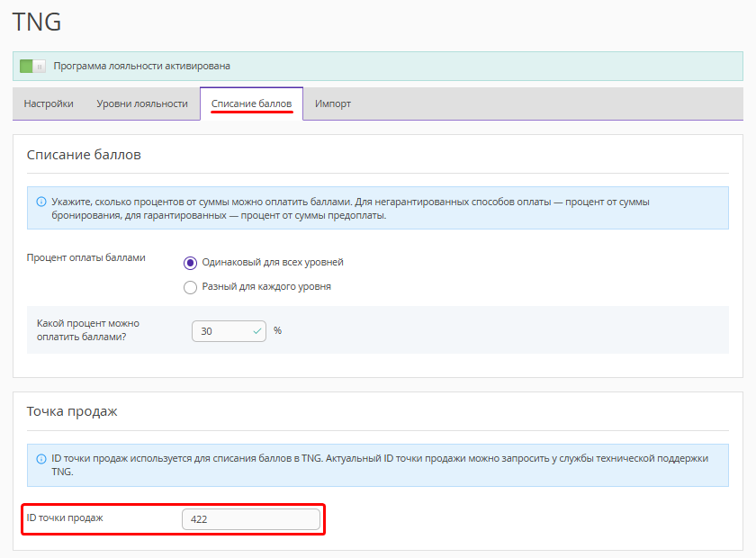Click the info icon in the payment percent notice
This screenshot has width=756, height=558.
coord(41,202)
